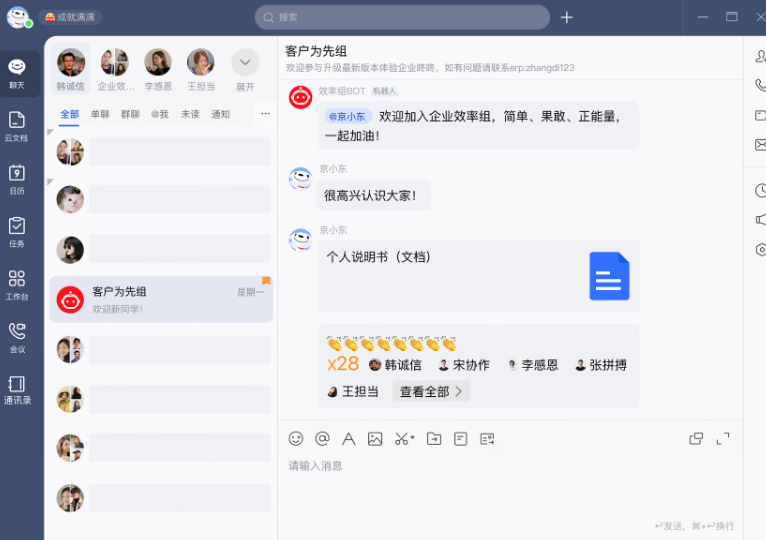The image size is (766, 540).
Task: Expand the message input to fullscreen
Action: (723, 438)
